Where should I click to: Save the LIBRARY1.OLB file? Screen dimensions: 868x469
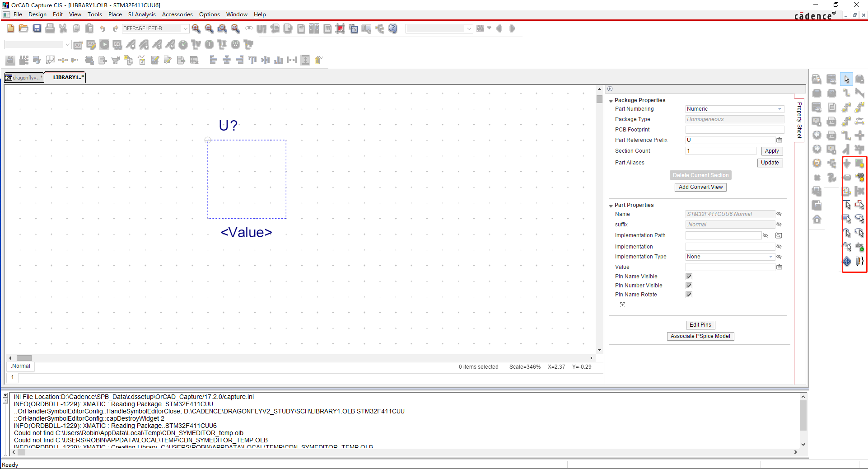pyautogui.click(x=37, y=28)
